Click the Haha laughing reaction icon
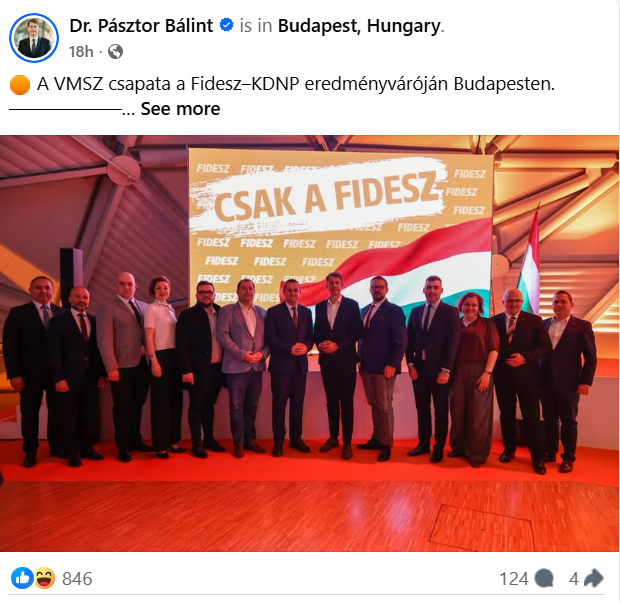Image resolution: width=620 pixels, height=601 pixels. (x=45, y=578)
